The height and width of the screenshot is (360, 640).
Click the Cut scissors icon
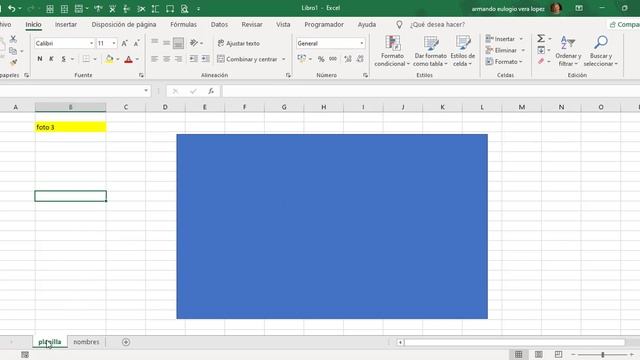click(13, 39)
